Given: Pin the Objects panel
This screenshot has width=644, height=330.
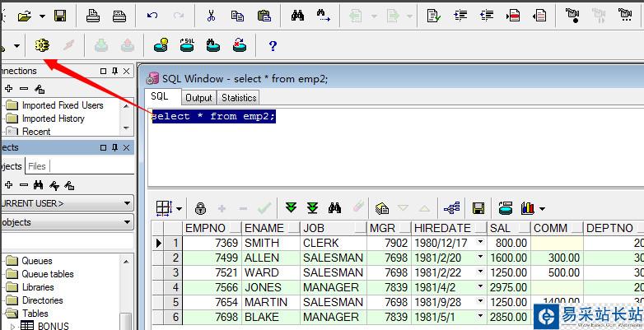Looking at the screenshot, I should click(x=115, y=147).
